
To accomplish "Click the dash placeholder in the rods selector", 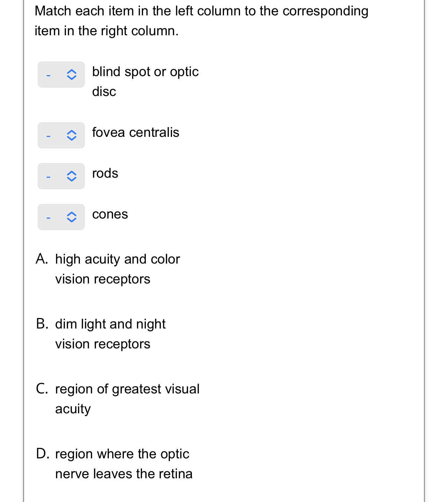I will [x=48, y=176].
